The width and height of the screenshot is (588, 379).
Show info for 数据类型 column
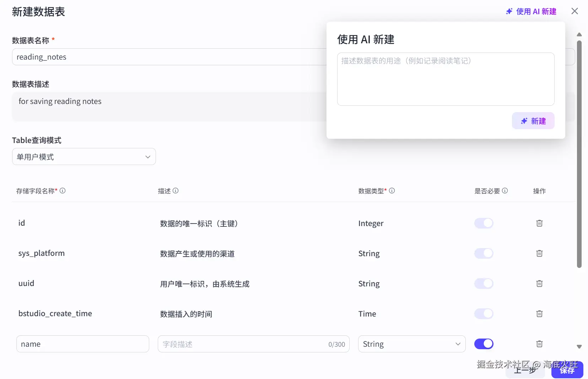392,191
